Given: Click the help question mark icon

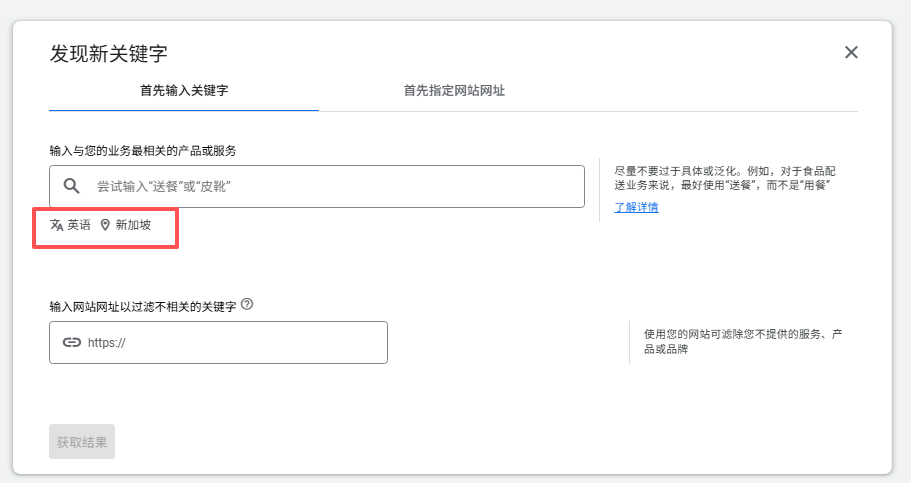Looking at the screenshot, I should click(x=247, y=304).
